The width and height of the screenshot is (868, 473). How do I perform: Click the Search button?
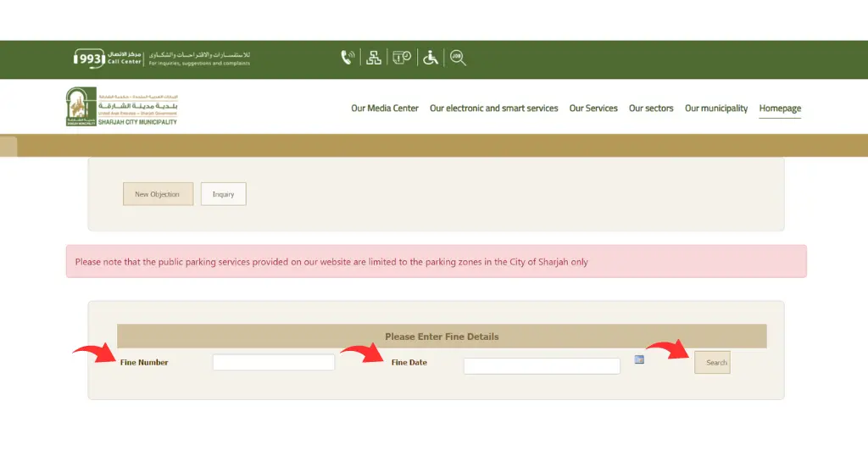coord(712,362)
